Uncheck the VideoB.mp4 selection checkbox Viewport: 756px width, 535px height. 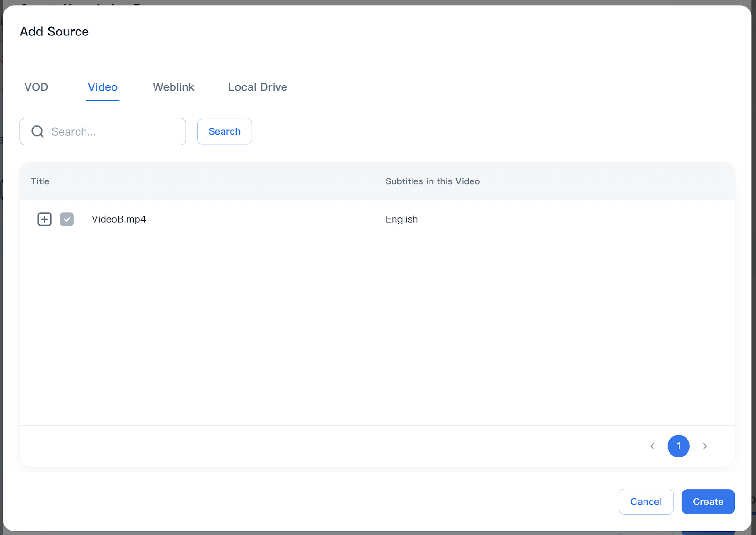67,219
